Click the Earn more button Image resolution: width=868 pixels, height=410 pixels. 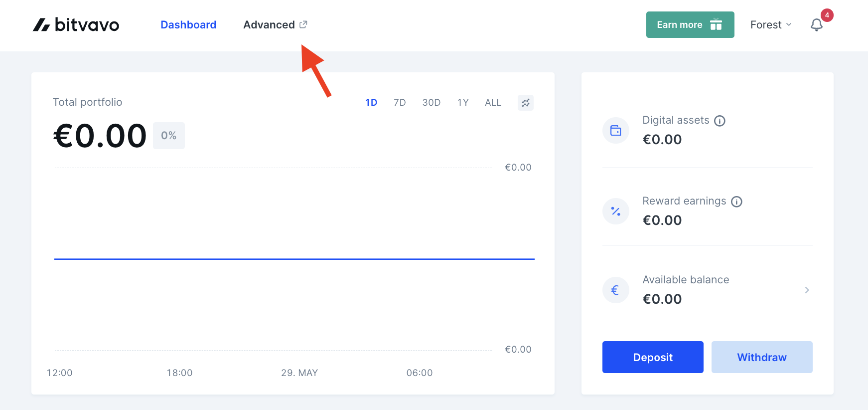tap(690, 25)
